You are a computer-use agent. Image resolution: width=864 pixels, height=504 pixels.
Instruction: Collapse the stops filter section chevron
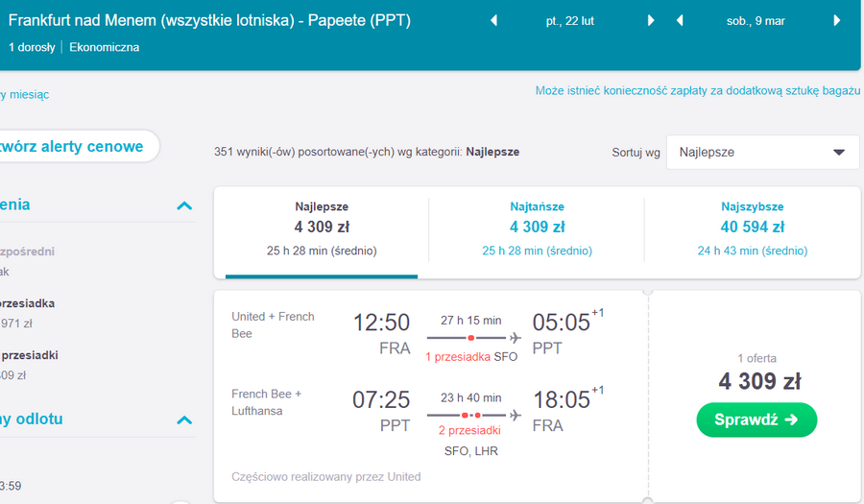coord(184,206)
